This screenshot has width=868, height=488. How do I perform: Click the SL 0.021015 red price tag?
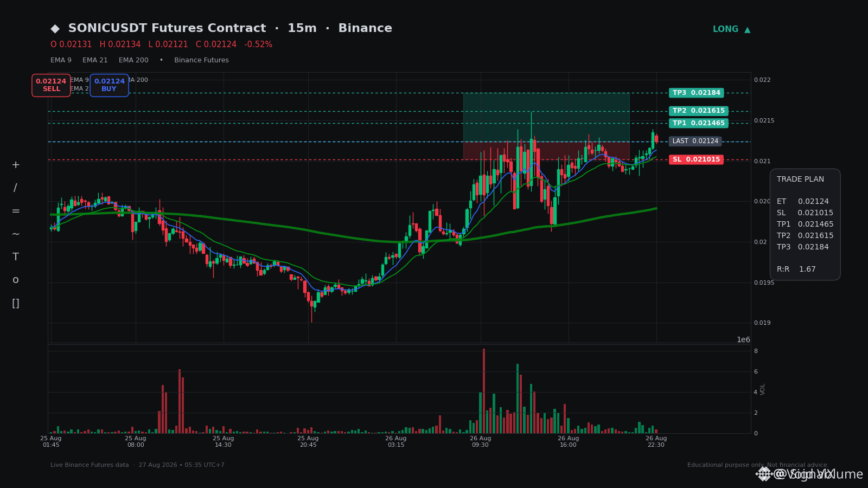click(696, 159)
